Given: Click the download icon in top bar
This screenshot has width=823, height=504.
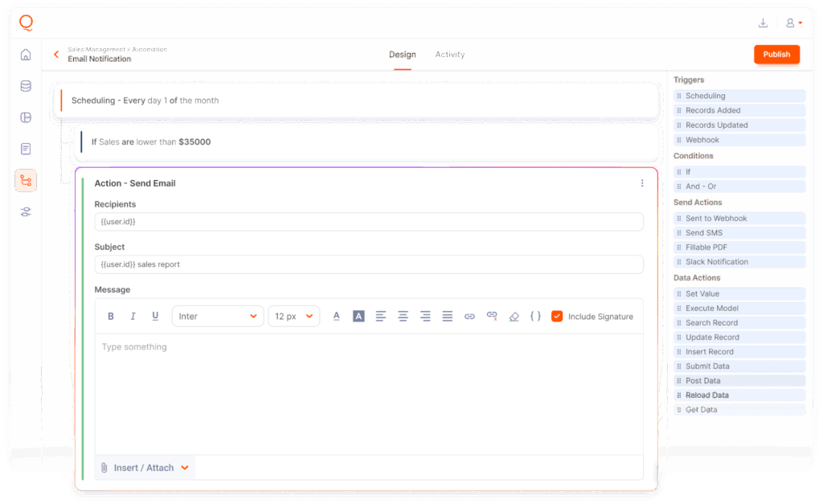Looking at the screenshot, I should pyautogui.click(x=763, y=23).
